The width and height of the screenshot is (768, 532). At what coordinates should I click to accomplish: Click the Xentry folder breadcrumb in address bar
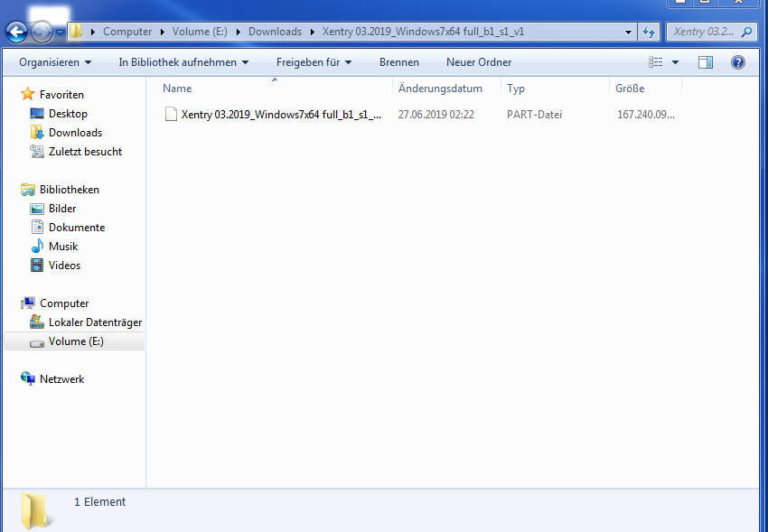(423, 32)
